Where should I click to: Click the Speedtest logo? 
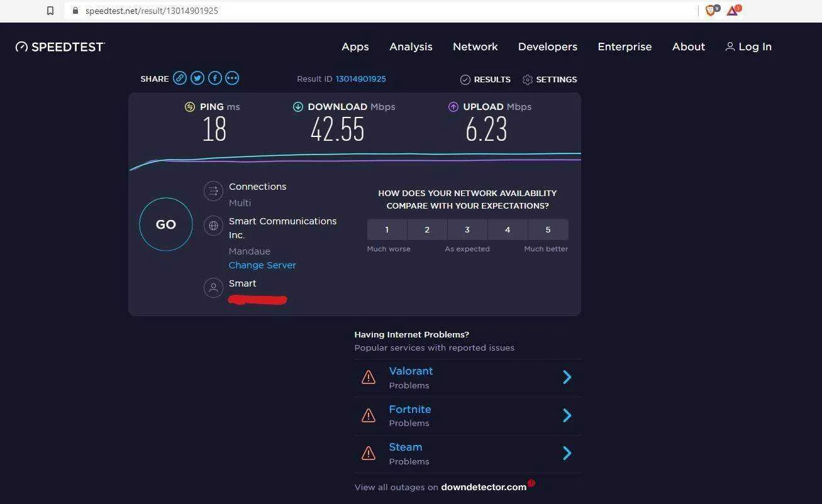(x=60, y=47)
